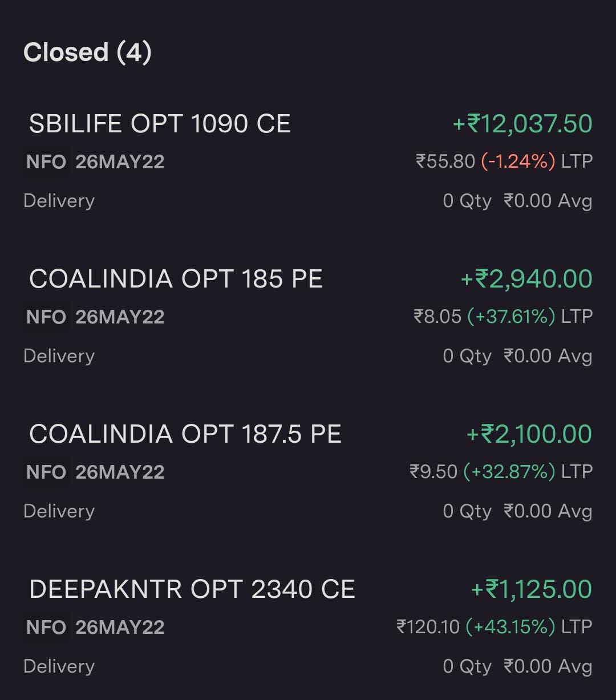
Task: Tap the +₹2,940.00 profit amount
Action: (x=526, y=279)
